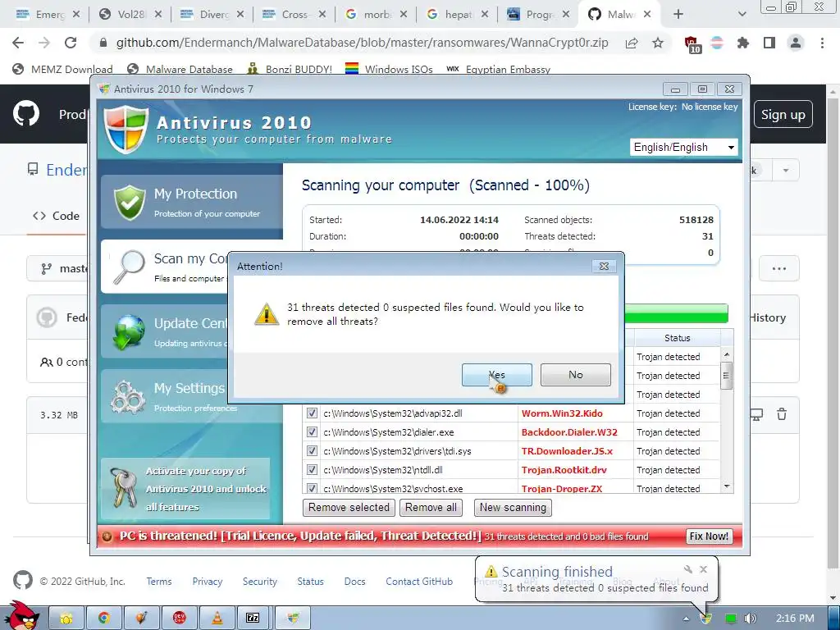Open the Chrome profile avatar

(796, 43)
